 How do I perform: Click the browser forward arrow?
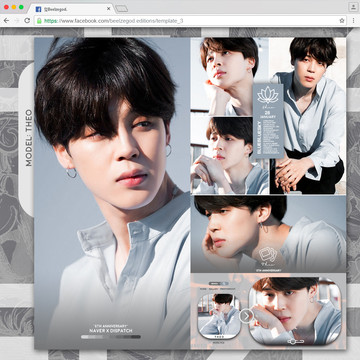pyautogui.click(x=17, y=21)
